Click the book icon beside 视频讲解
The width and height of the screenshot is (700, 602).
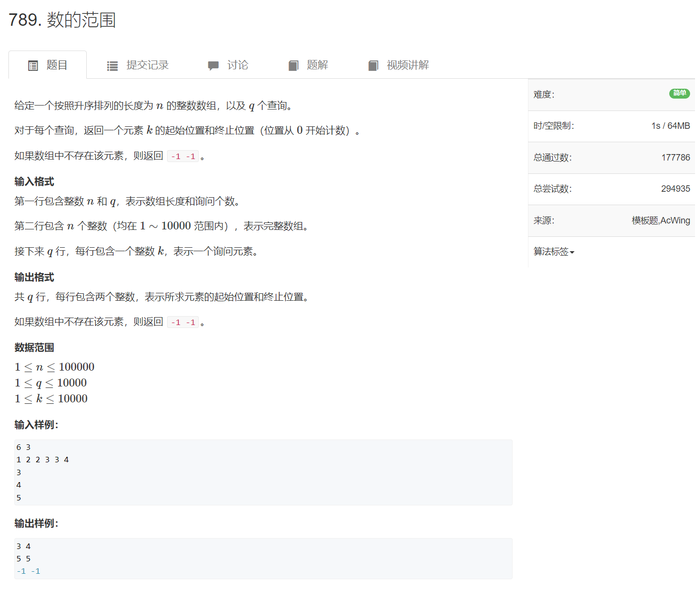tap(373, 66)
